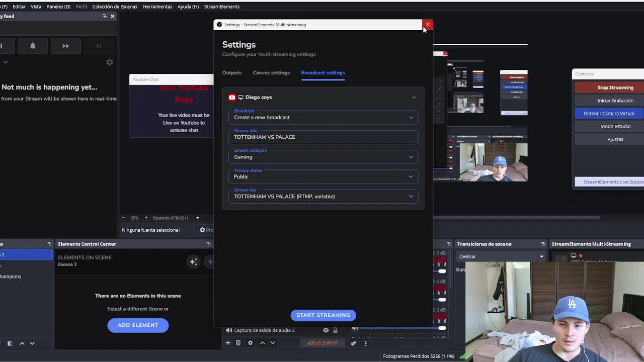Adjust the top audio mixer volume slider

442,271
